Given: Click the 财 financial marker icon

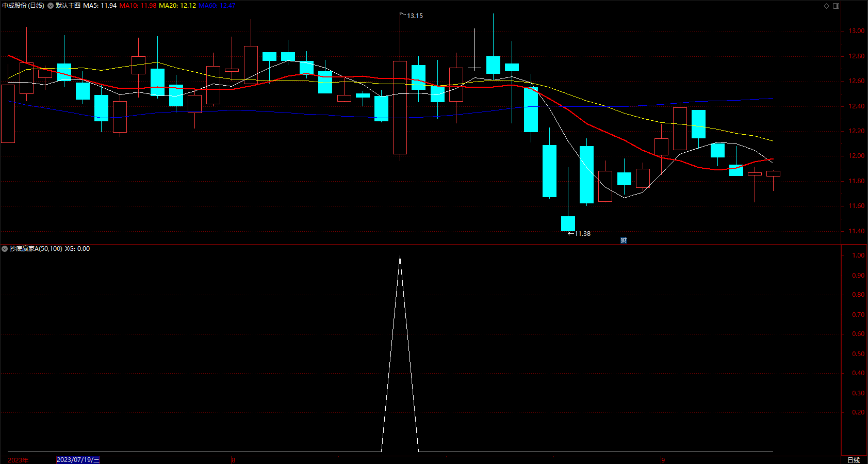Looking at the screenshot, I should click(x=624, y=241).
